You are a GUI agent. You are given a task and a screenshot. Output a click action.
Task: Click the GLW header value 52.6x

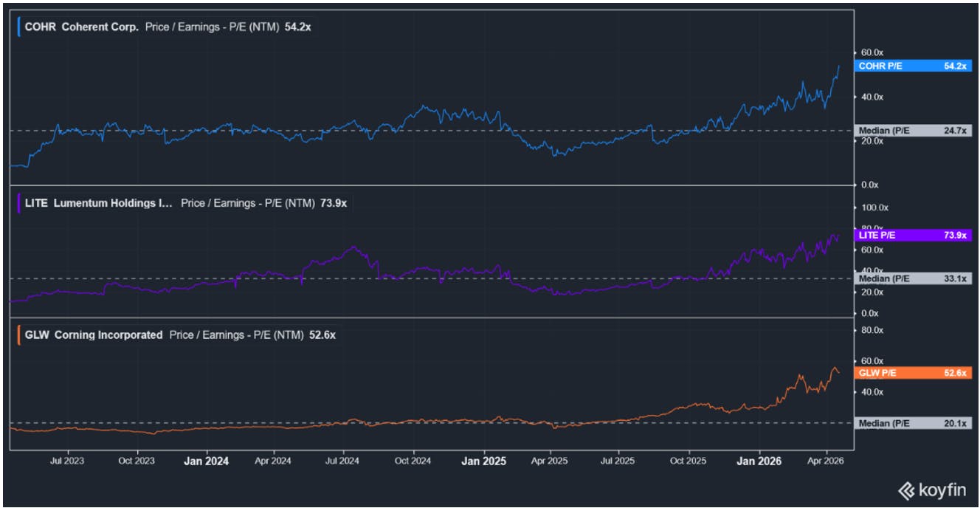click(322, 335)
